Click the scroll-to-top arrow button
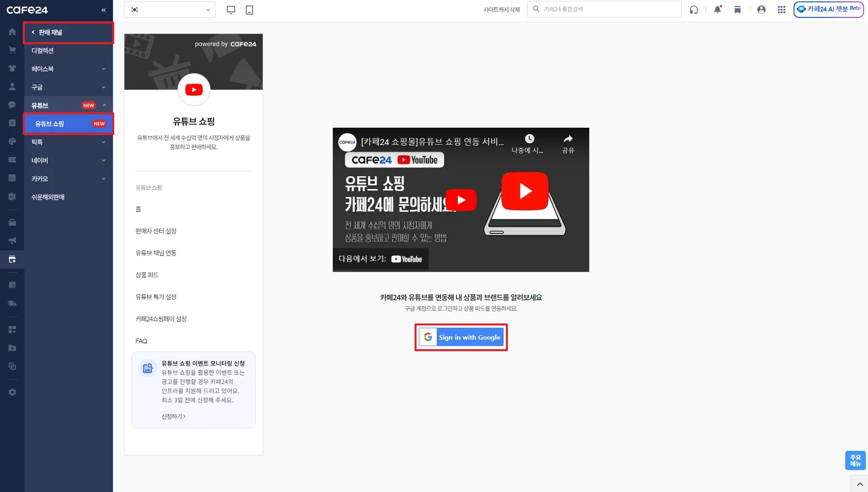This screenshot has height=492, width=868. tap(859, 484)
